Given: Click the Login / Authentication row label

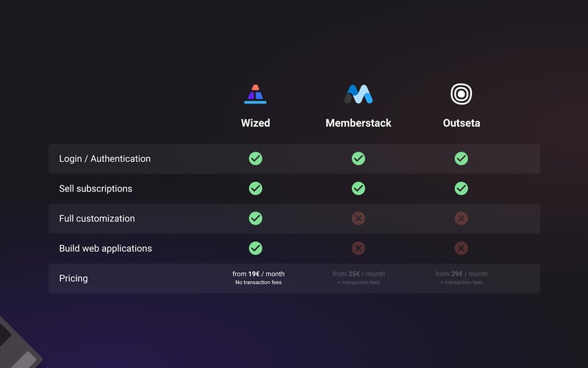Looking at the screenshot, I should 104,158.
